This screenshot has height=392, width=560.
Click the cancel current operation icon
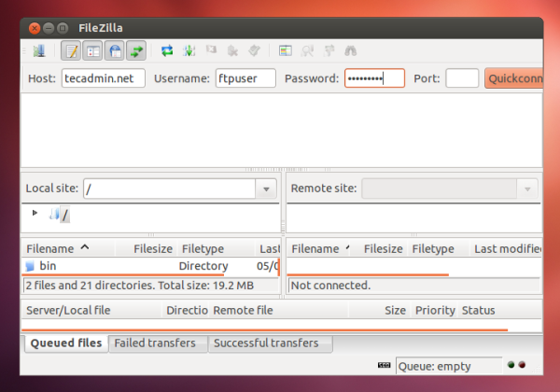(212, 51)
